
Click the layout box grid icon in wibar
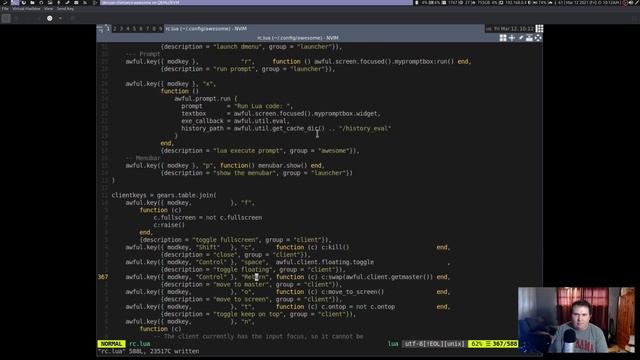(539, 29)
